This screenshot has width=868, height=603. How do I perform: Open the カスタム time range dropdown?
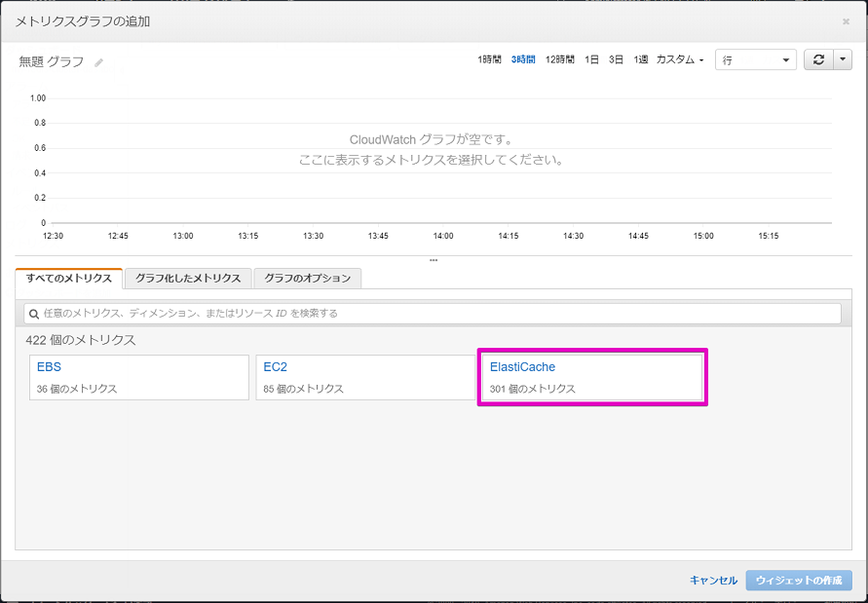point(680,59)
